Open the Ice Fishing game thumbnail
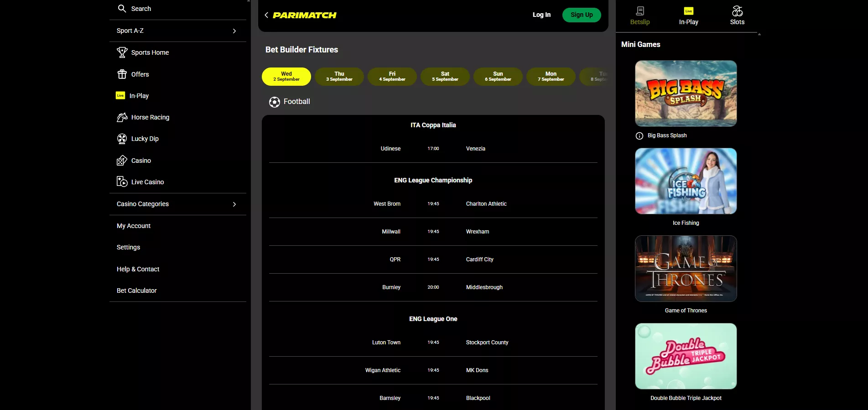868x410 pixels. [686, 181]
